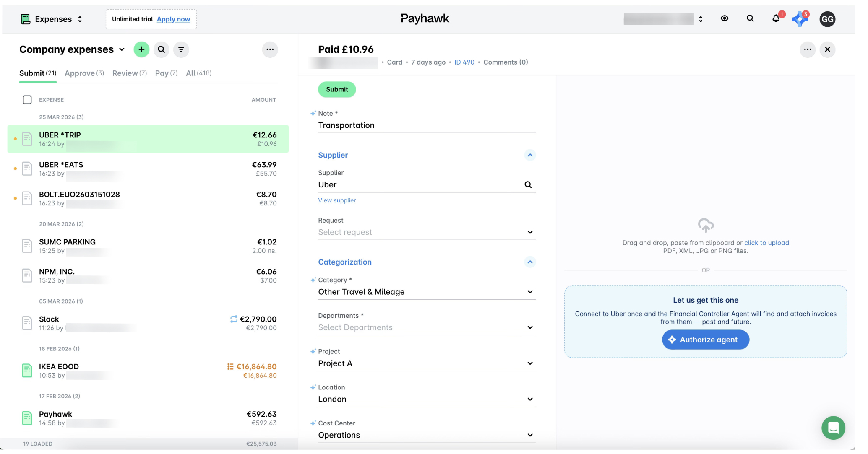Open the AI agent sparkle icon
Image resolution: width=868 pixels, height=454 pixels.
[800, 19]
